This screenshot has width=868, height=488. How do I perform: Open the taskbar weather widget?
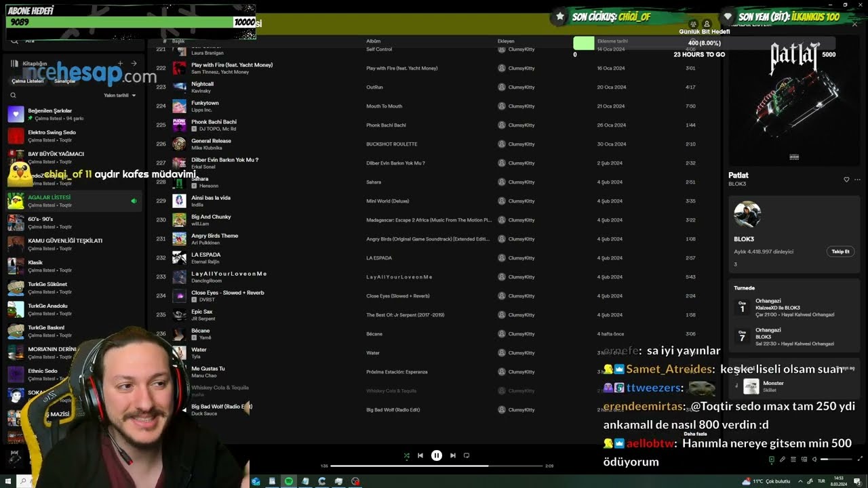click(767, 481)
